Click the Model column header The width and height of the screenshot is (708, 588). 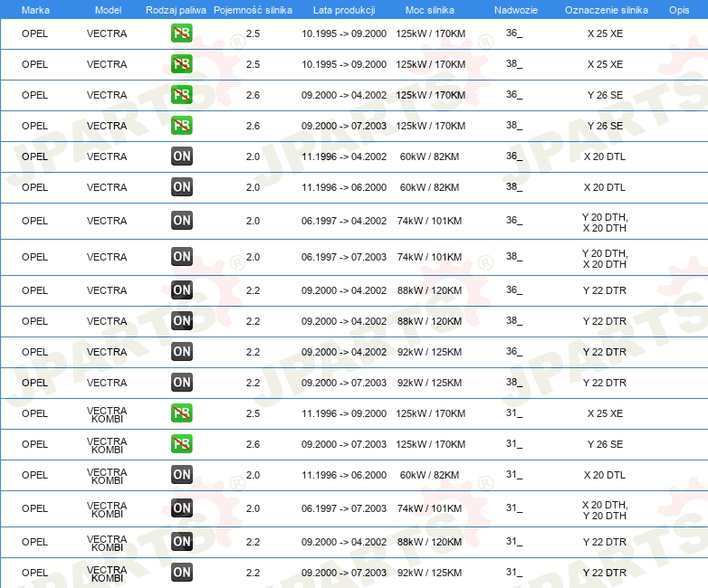108,10
